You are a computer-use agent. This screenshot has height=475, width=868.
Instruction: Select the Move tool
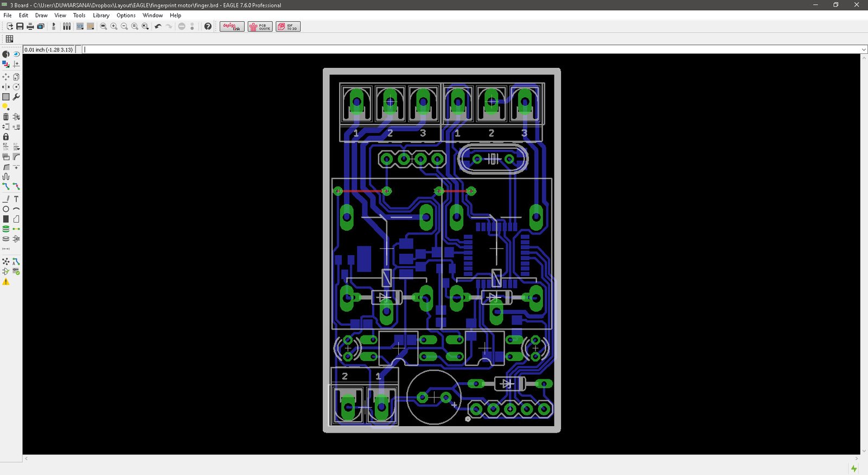(x=6, y=77)
